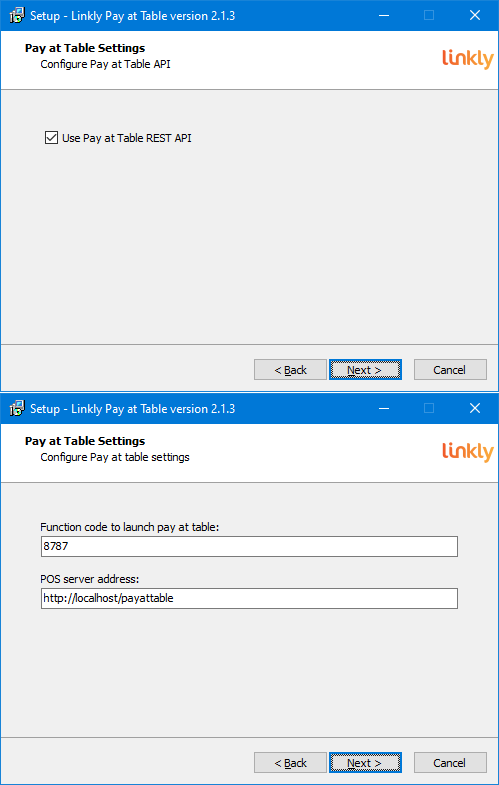This screenshot has width=499, height=785.
Task: Click the Function code to launch pay at table field
Action: pyautogui.click(x=249, y=546)
